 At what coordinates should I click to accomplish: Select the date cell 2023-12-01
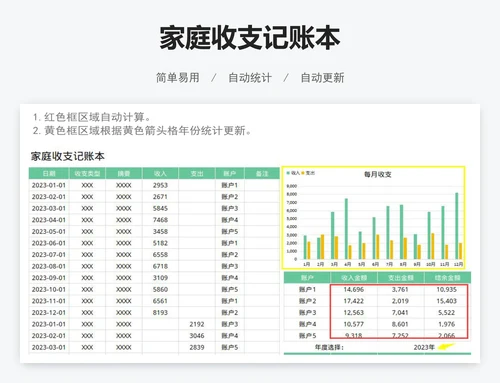coord(49,313)
